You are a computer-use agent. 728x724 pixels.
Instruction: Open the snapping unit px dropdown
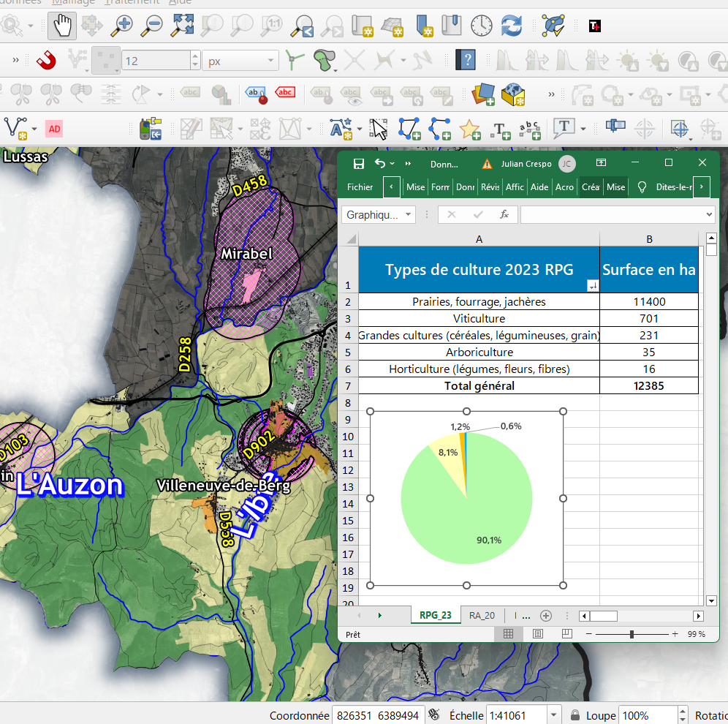pos(240,61)
